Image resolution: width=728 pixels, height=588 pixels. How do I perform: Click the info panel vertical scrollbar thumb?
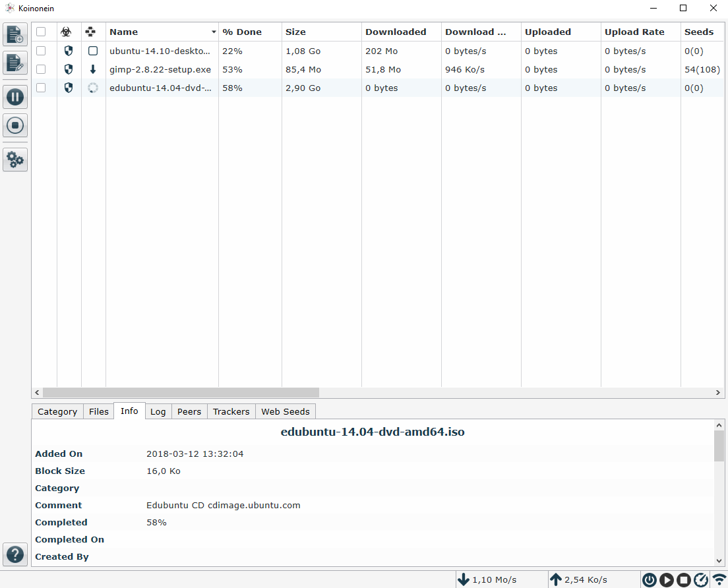719,446
